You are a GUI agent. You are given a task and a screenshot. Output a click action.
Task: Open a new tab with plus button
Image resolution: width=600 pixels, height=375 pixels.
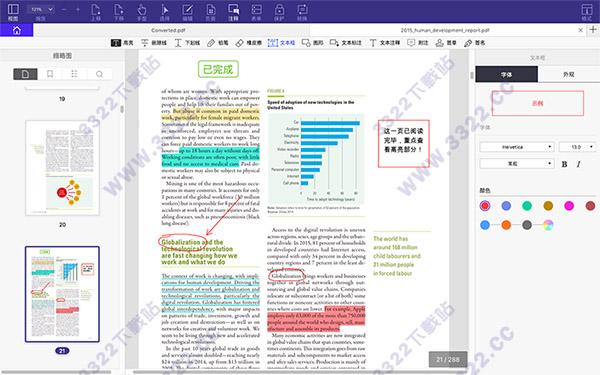point(593,30)
